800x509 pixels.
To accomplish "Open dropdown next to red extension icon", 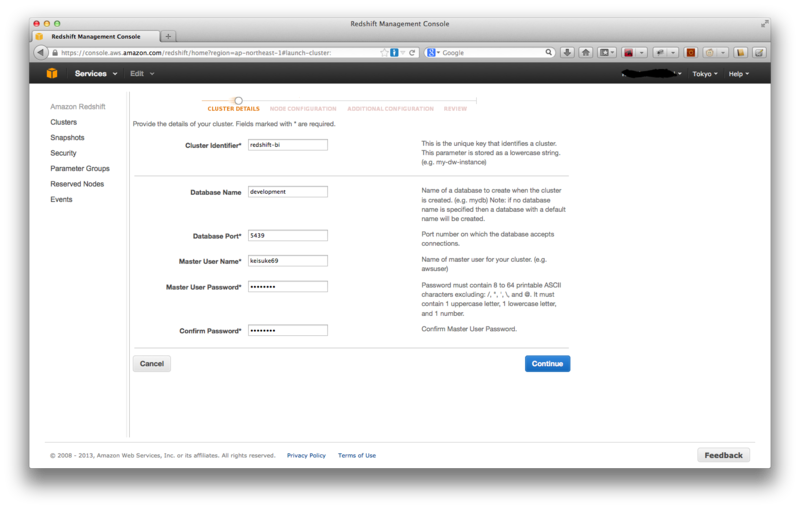I will tap(642, 53).
